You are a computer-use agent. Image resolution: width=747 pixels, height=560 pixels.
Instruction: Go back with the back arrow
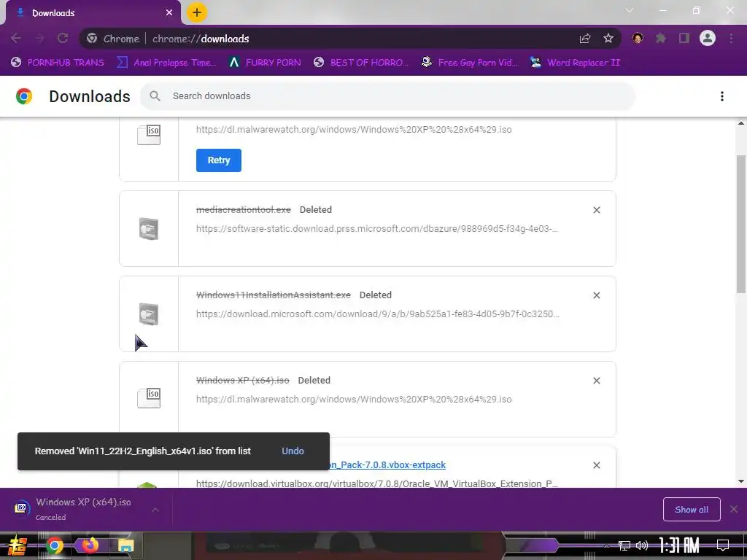pos(16,38)
